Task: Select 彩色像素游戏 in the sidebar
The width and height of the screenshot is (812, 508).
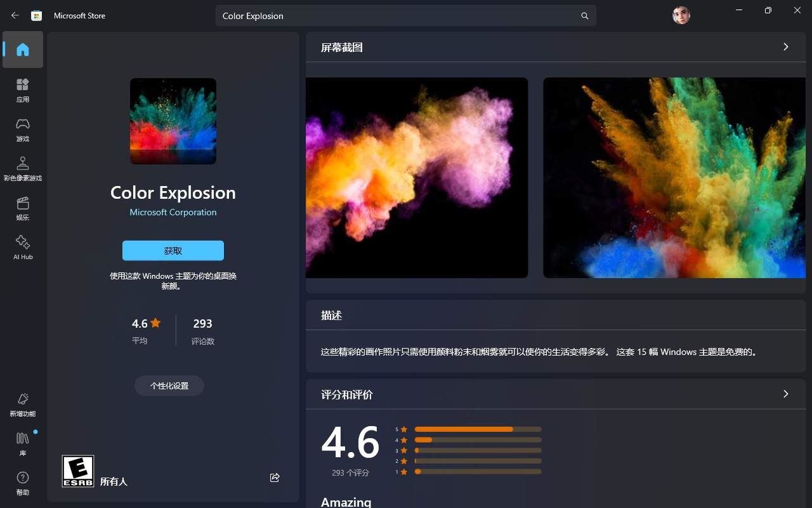Action: point(22,168)
